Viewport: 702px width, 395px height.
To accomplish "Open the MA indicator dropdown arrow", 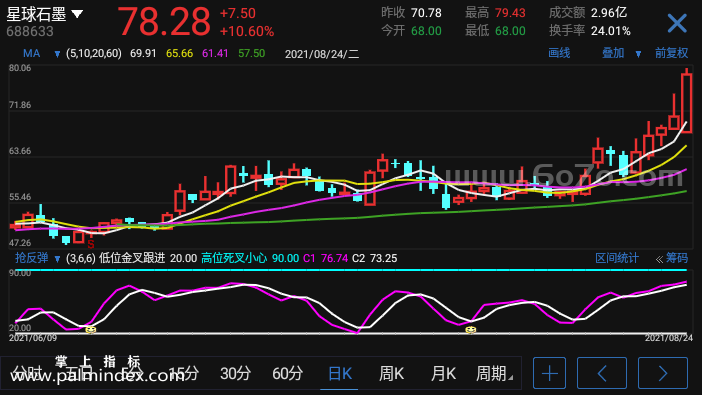I will (57, 54).
